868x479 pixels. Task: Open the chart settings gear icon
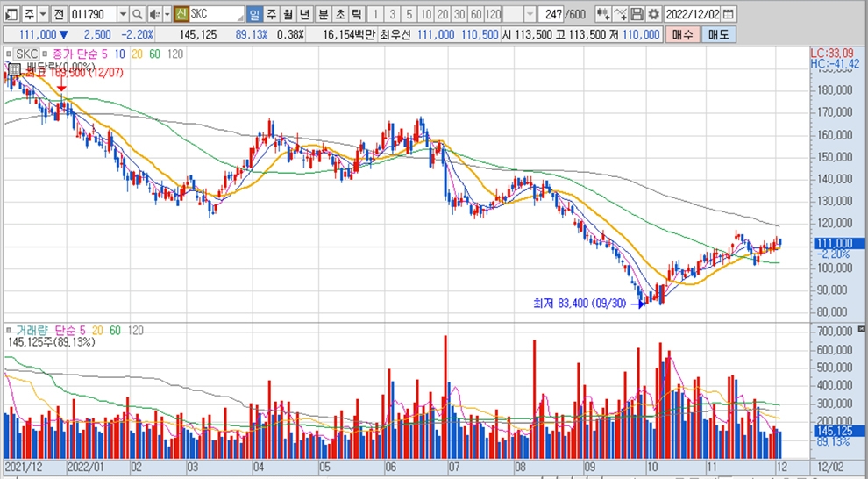pos(653,14)
